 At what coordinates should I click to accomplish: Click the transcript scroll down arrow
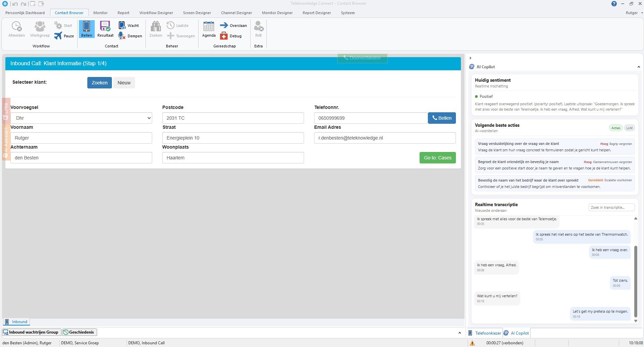tap(636, 321)
